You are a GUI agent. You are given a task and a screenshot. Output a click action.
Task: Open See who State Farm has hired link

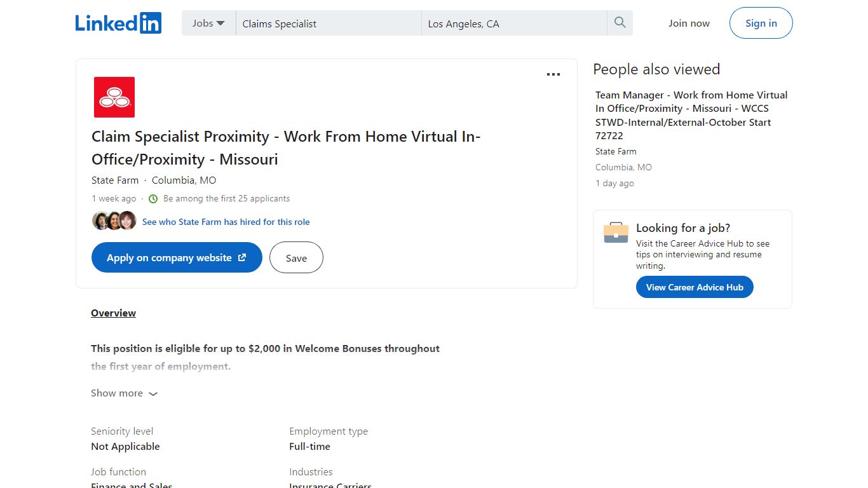point(226,222)
